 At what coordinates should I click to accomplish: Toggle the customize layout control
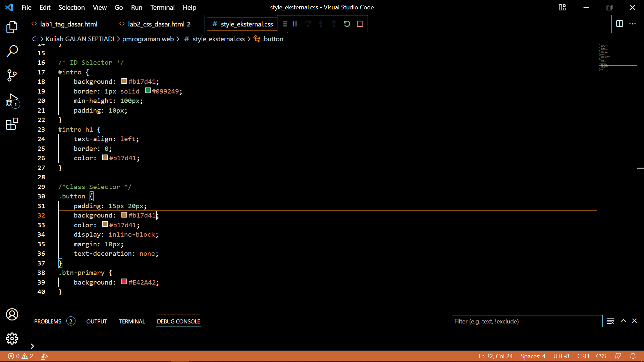562,7
